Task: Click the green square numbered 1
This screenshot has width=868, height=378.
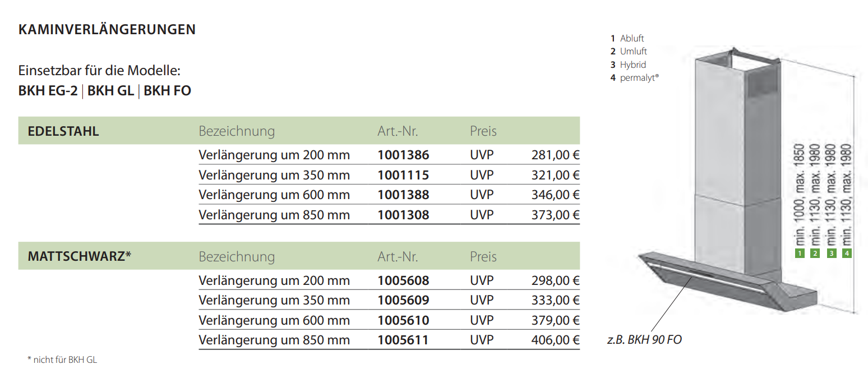Action: [x=799, y=253]
